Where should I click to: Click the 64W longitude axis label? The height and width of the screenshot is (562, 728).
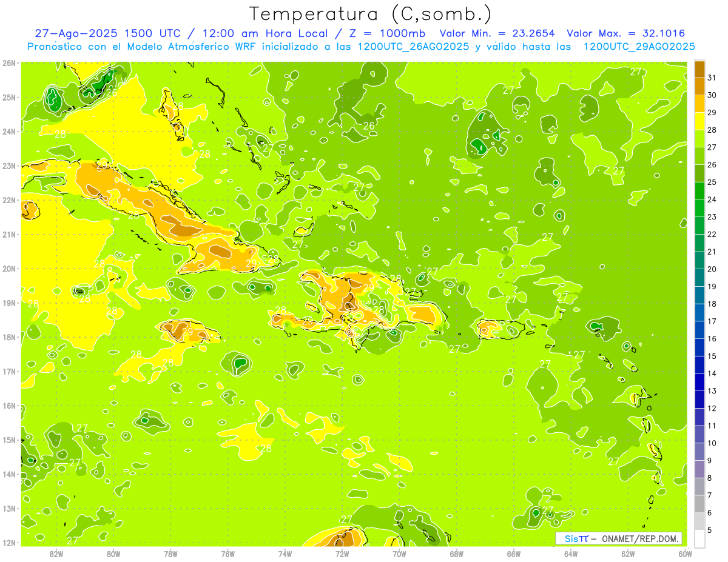(x=570, y=554)
